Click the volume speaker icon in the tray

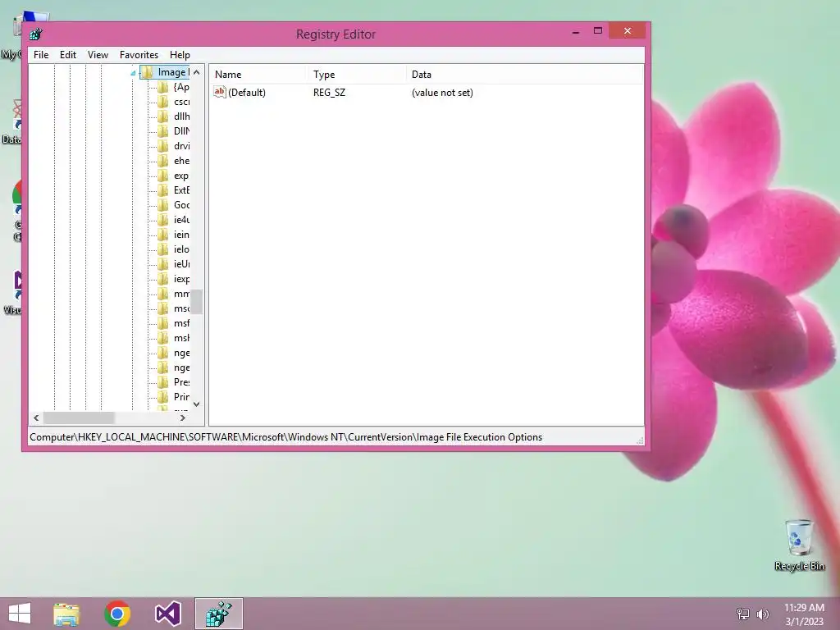pyautogui.click(x=762, y=614)
